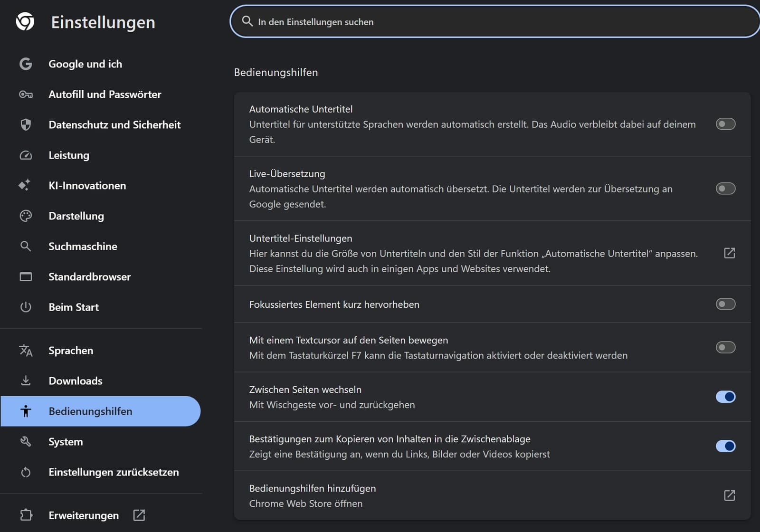The image size is (760, 532).
Task: Select System in the sidebar
Action: pos(101,441)
